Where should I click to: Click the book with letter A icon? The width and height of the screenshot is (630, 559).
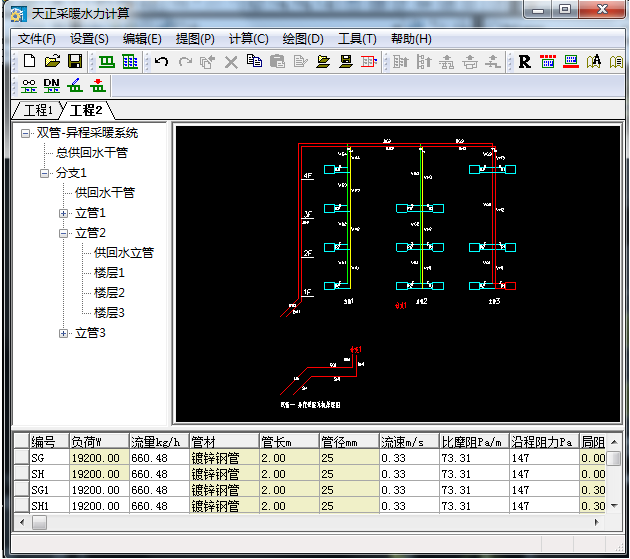tap(594, 61)
